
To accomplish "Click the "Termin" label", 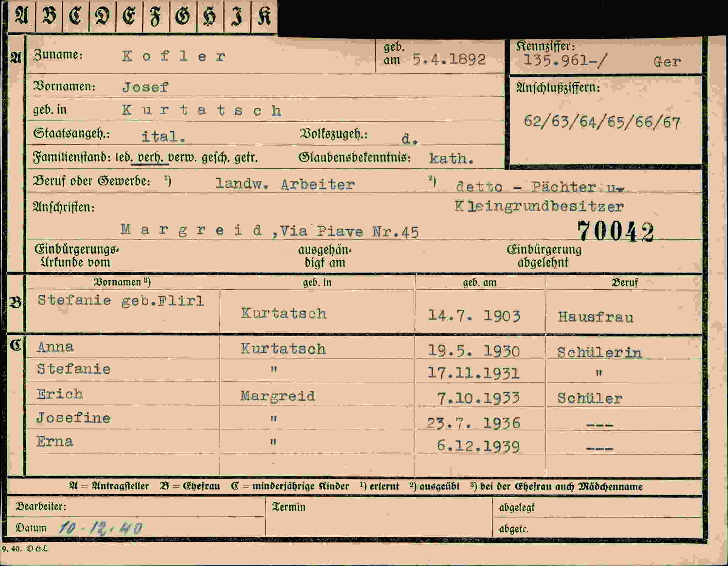I will pyautogui.click(x=289, y=507).
